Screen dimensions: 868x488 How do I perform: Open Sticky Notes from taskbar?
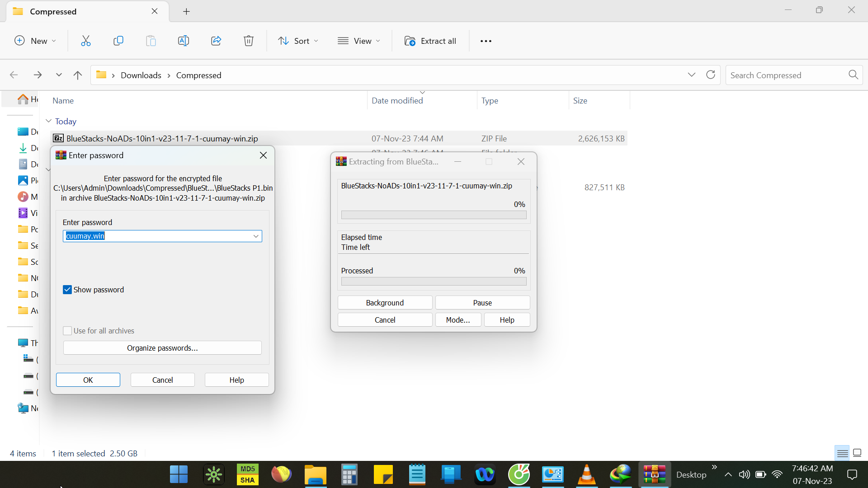tap(383, 474)
